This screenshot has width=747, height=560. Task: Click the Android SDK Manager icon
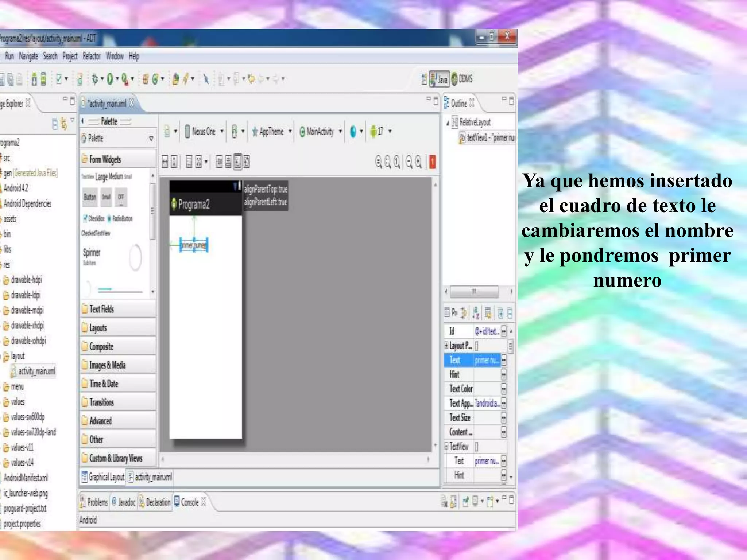[34, 79]
